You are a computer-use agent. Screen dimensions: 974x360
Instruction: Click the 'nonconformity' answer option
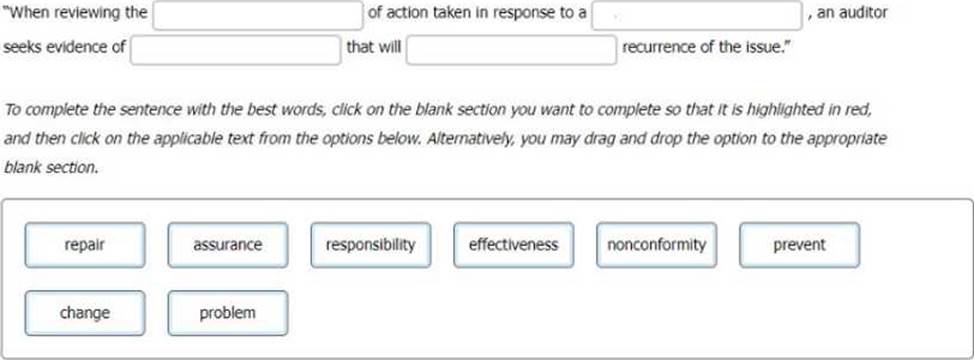point(657,245)
